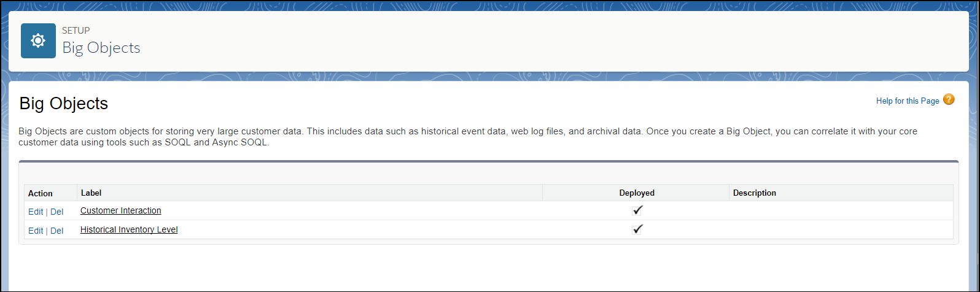Click the Description cell for Customer Interaction
The width and height of the screenshot is (980, 292).
pos(841,211)
